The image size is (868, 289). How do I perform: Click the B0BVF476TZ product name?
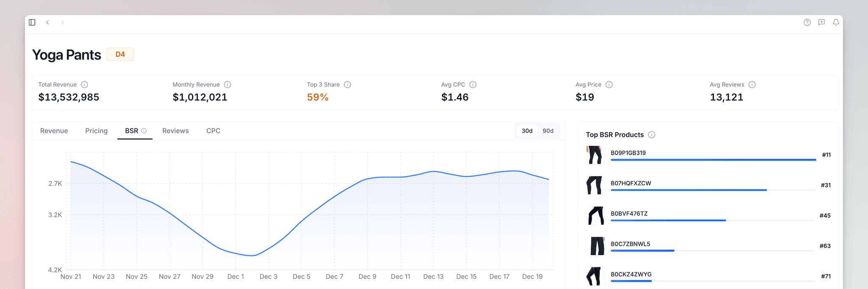pyautogui.click(x=629, y=214)
